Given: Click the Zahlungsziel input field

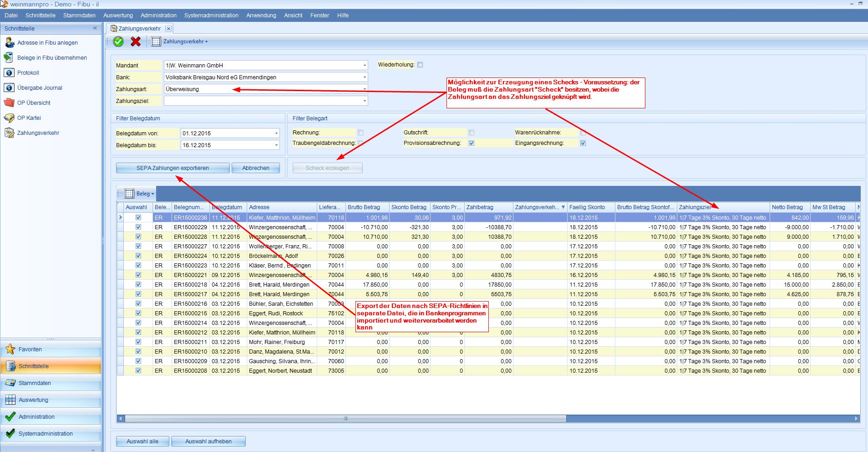Looking at the screenshot, I should (x=263, y=101).
